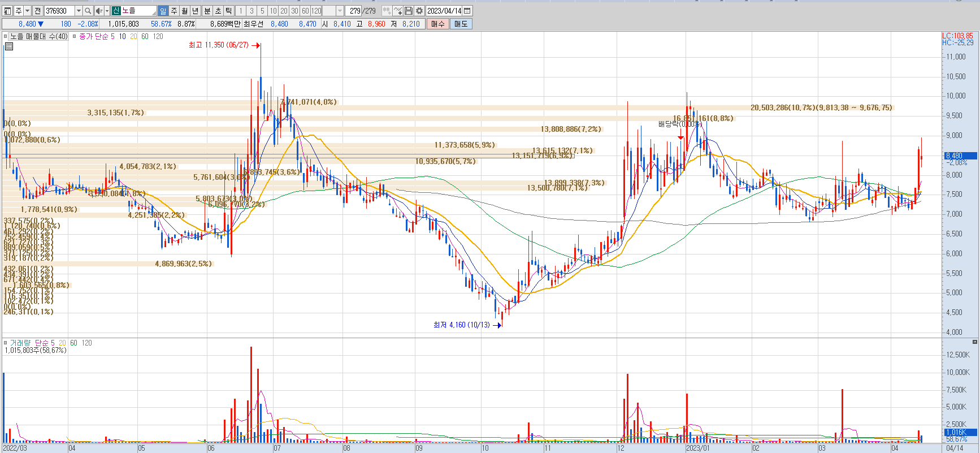Viewport: 980px width, 453px height.
Task: Select the 20 interval button
Action: (x=284, y=11)
